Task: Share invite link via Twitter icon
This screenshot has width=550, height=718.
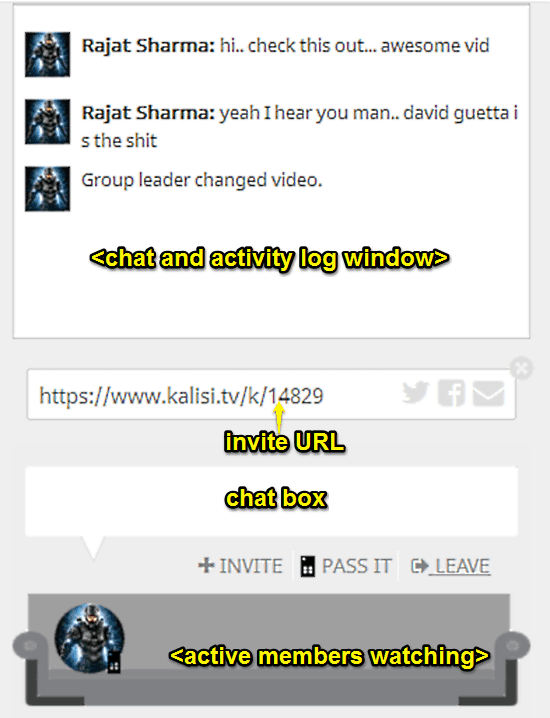Action: [416, 392]
